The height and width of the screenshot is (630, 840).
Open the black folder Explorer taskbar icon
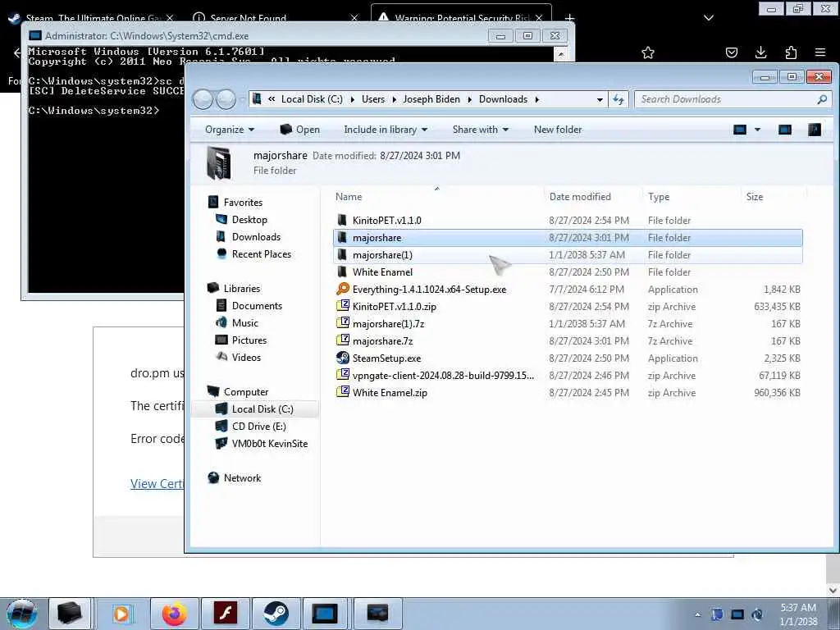point(70,614)
